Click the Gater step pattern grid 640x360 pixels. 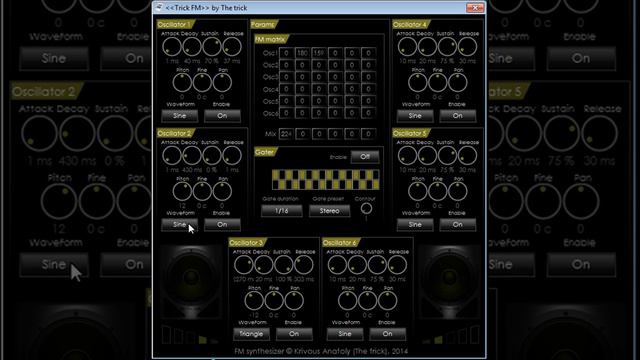pos(325,180)
